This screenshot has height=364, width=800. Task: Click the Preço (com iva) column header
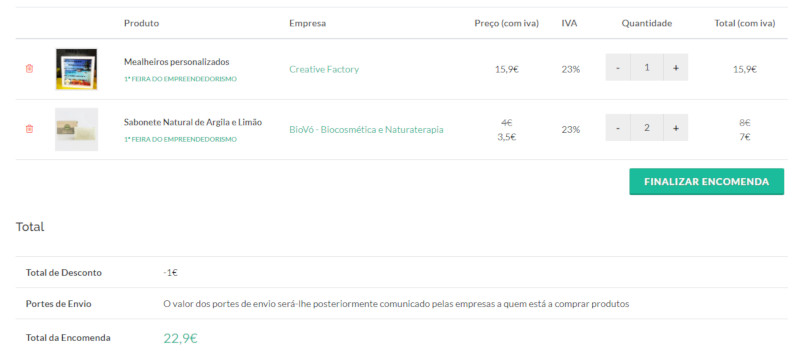pyautogui.click(x=507, y=23)
